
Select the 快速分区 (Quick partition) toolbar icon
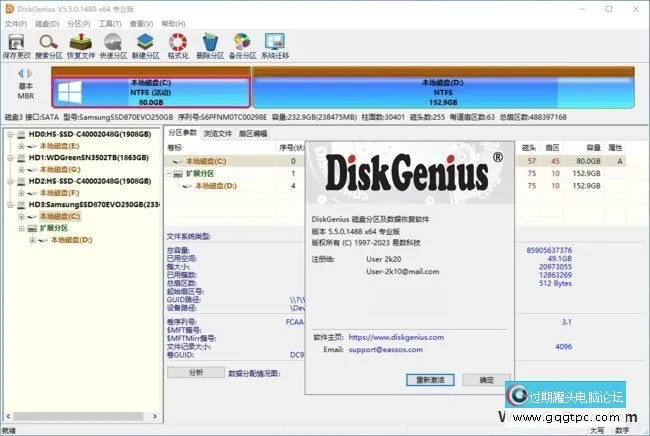pyautogui.click(x=113, y=46)
